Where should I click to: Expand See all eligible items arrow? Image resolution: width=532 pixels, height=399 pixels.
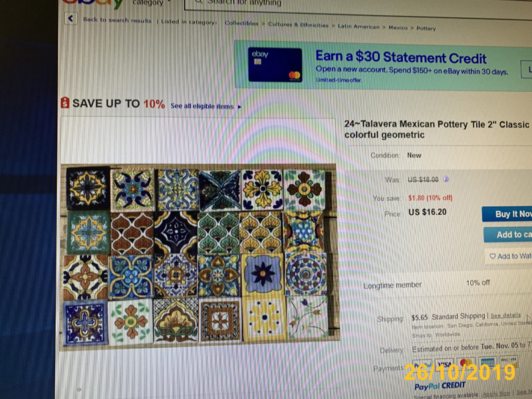(x=239, y=107)
